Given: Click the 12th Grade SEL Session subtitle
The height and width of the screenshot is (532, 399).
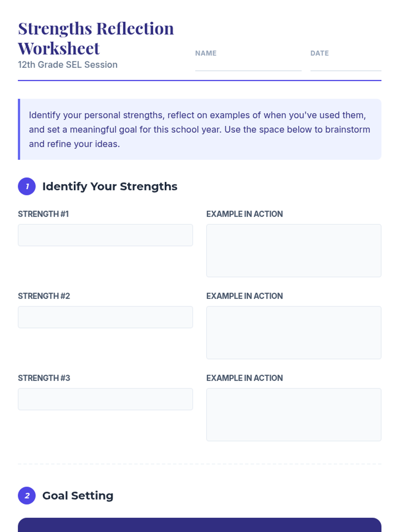Looking at the screenshot, I should [x=67, y=65].
